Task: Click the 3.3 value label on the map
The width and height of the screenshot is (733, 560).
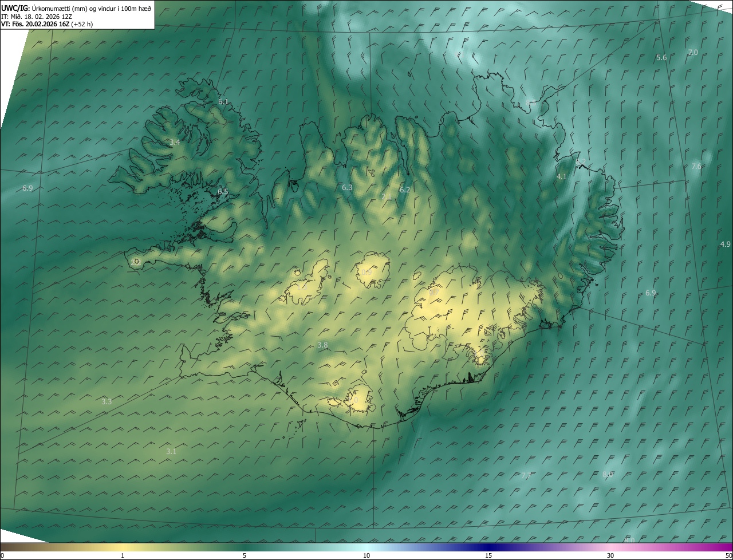Action: [107, 402]
